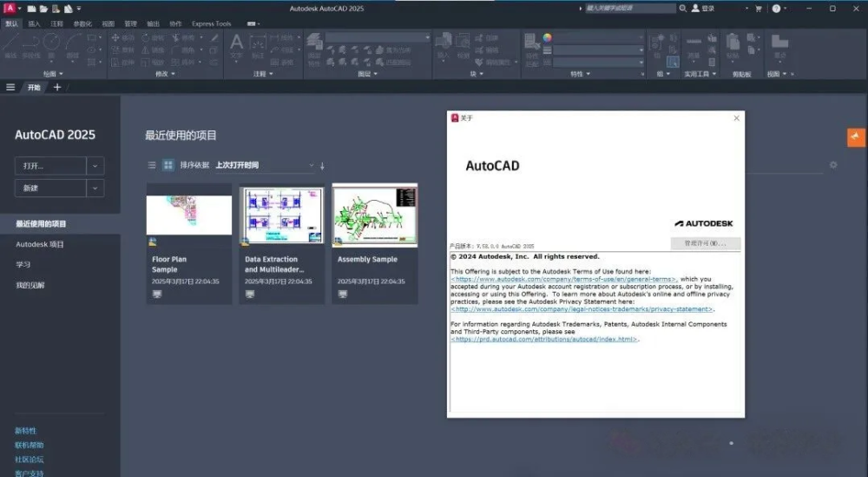Switch to the Parametric (参数化) ribbon tab
This screenshot has width=868, height=477.
82,23
